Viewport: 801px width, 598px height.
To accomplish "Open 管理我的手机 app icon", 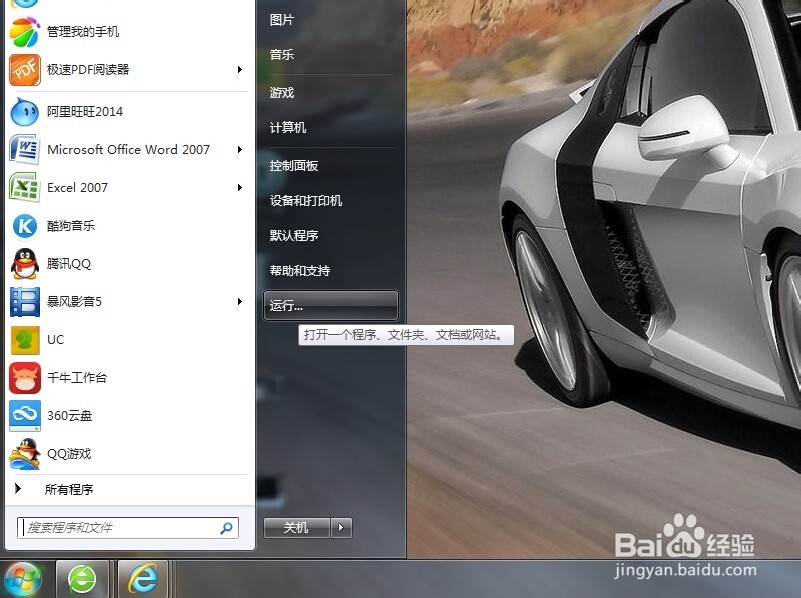I will click(25, 32).
